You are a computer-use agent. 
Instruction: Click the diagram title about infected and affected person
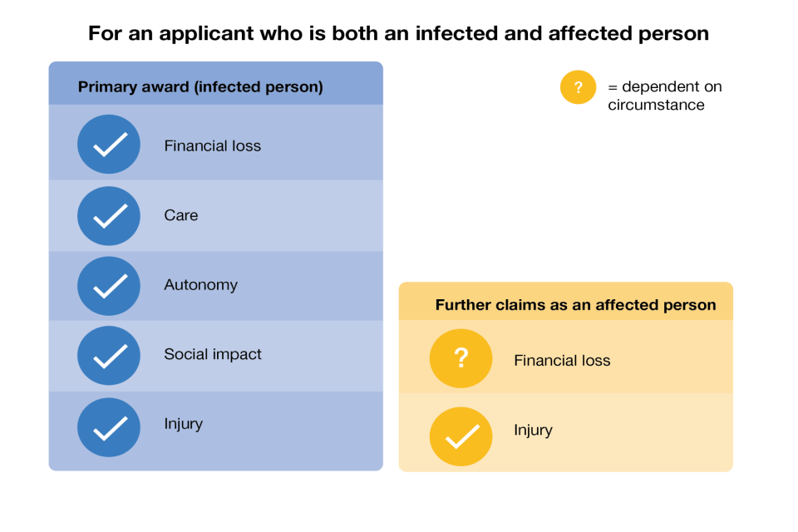pyautogui.click(x=398, y=34)
